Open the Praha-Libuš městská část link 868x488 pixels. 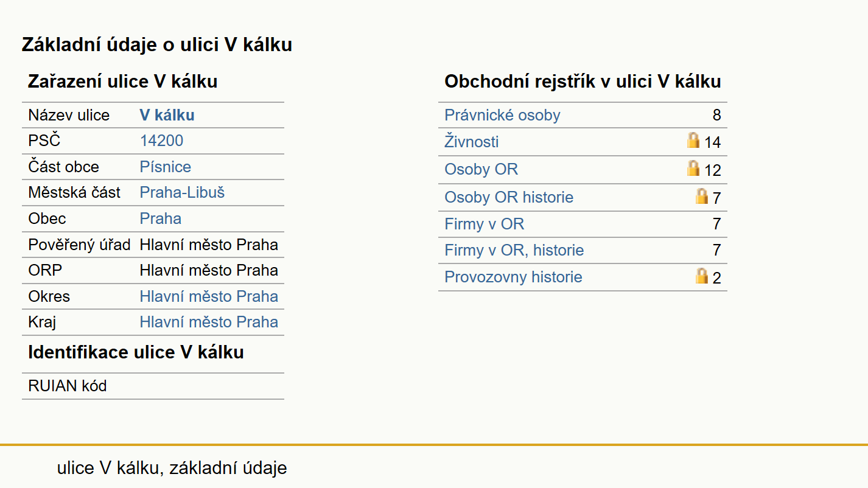(x=182, y=193)
